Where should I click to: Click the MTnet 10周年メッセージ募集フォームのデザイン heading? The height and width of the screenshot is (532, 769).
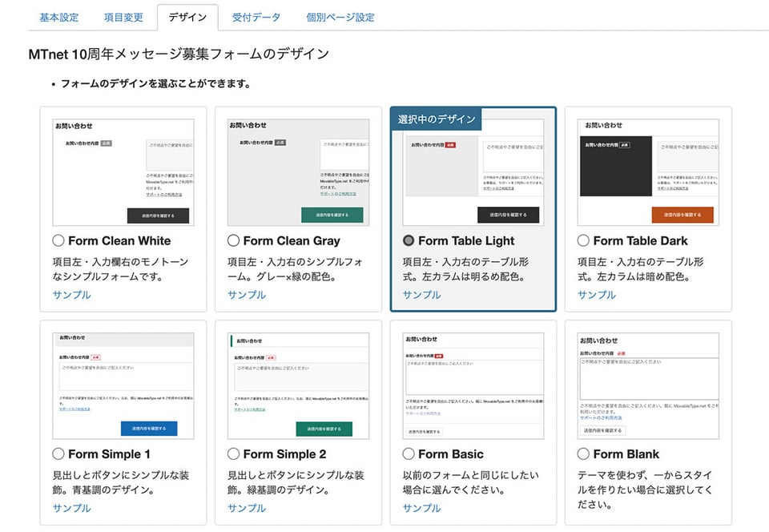click(179, 54)
